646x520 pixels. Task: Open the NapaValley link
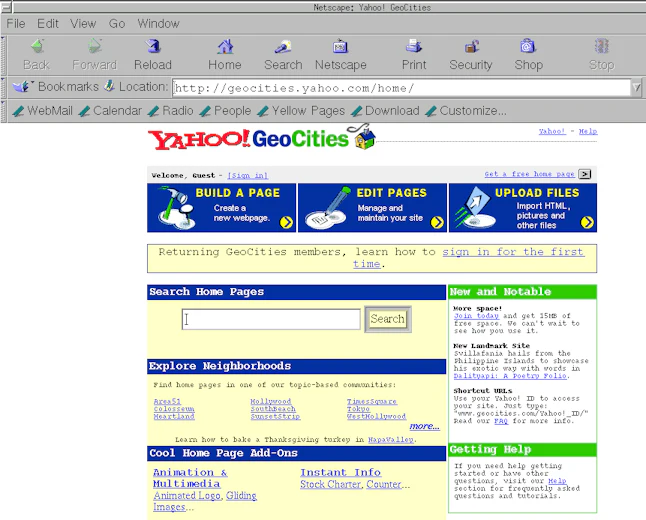391,440
